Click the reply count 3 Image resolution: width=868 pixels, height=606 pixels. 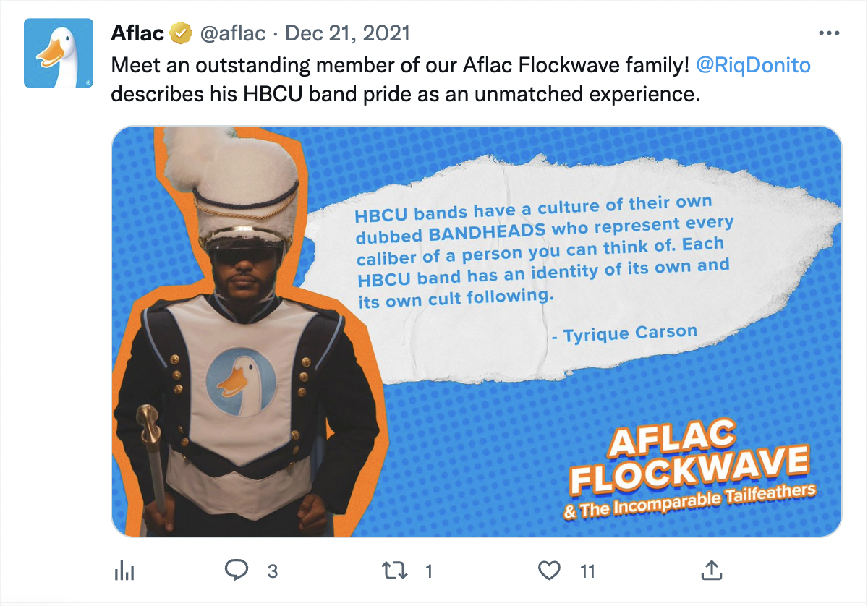click(273, 572)
